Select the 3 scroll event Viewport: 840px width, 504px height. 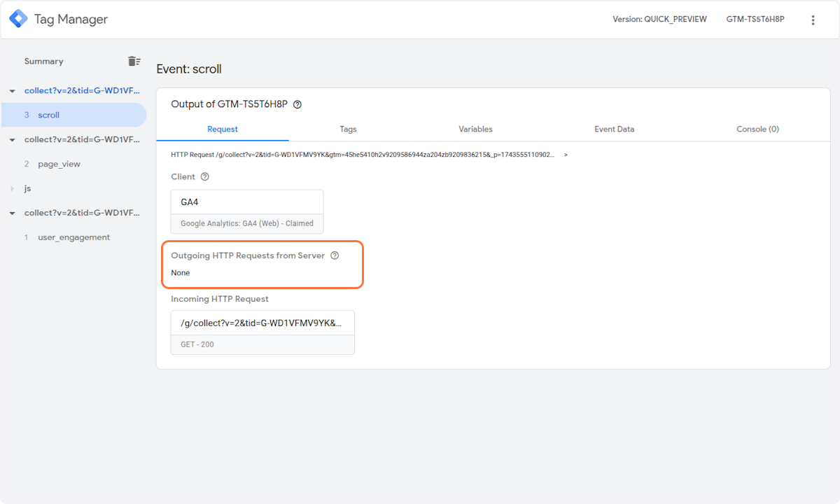tap(73, 115)
